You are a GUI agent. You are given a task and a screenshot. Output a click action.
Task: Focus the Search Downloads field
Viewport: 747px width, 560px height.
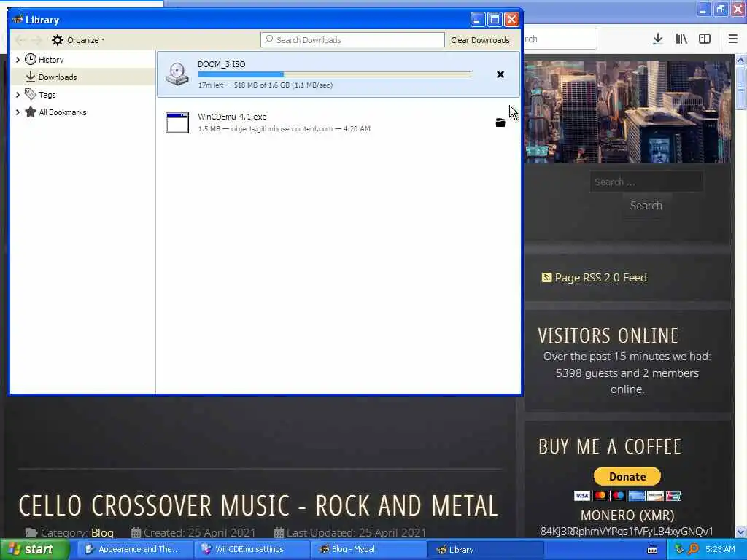(x=352, y=40)
